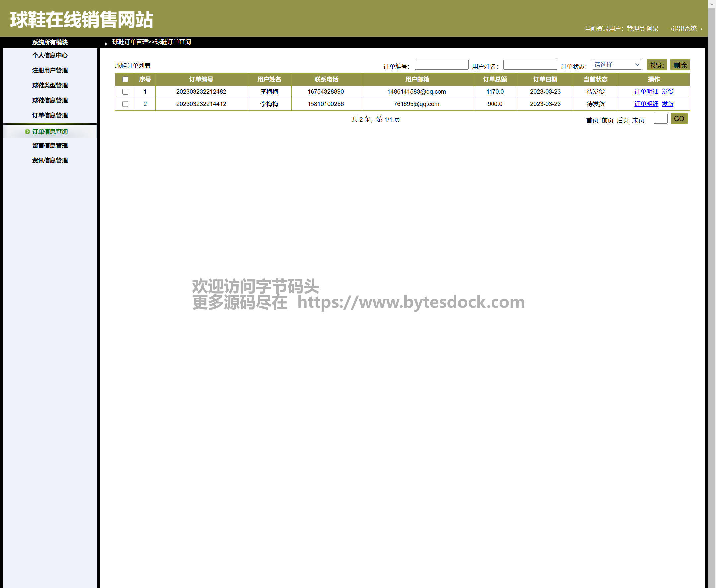Expand 球鞋信息管理 in the sidebar
This screenshot has width=716, height=588.
(x=50, y=100)
